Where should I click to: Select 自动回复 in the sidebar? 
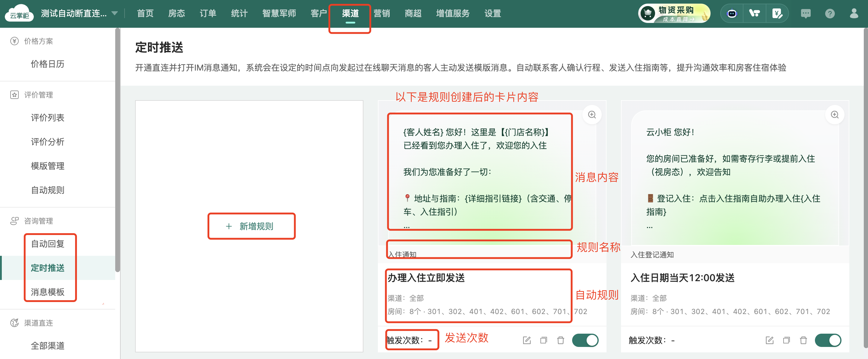tap(48, 243)
